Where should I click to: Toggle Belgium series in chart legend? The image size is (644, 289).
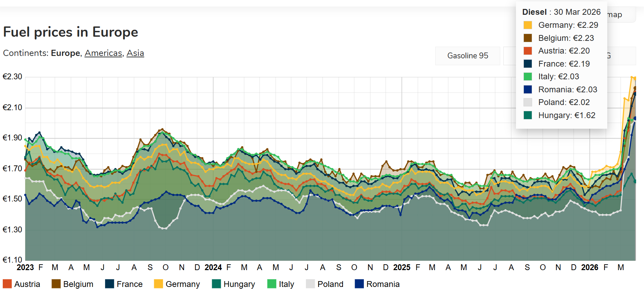click(x=72, y=284)
